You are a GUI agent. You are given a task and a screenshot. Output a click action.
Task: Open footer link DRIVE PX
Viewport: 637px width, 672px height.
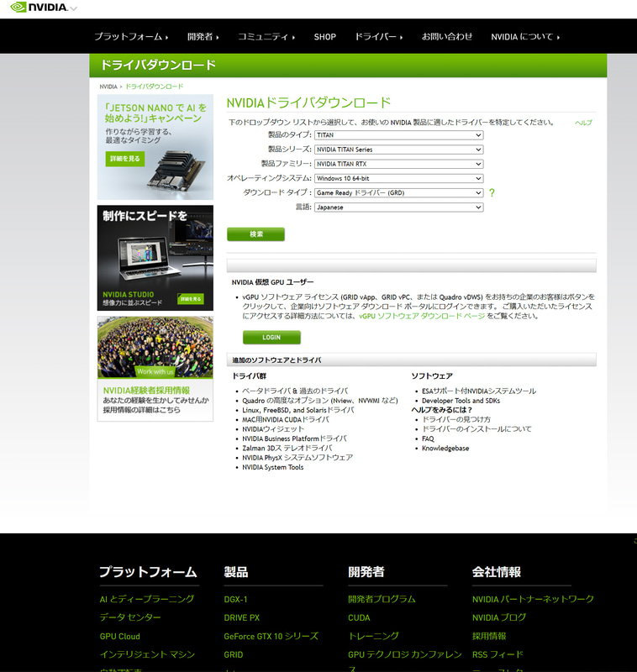coord(242,618)
